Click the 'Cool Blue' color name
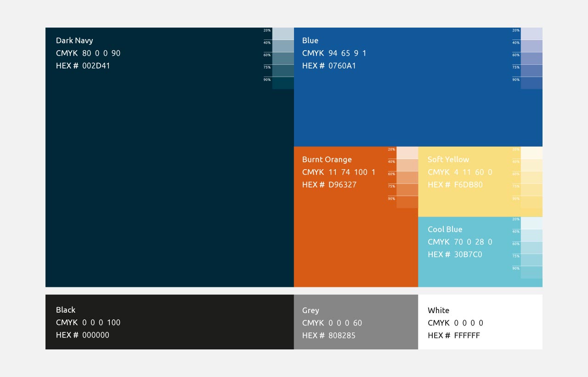The height and width of the screenshot is (377, 588). pos(445,229)
